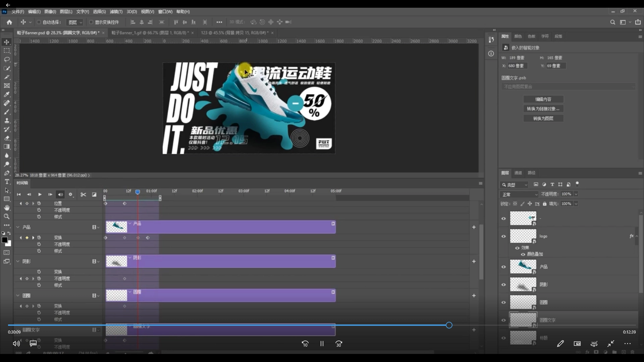
Task: Mute audio playback in timeline
Action: [x=60, y=194]
